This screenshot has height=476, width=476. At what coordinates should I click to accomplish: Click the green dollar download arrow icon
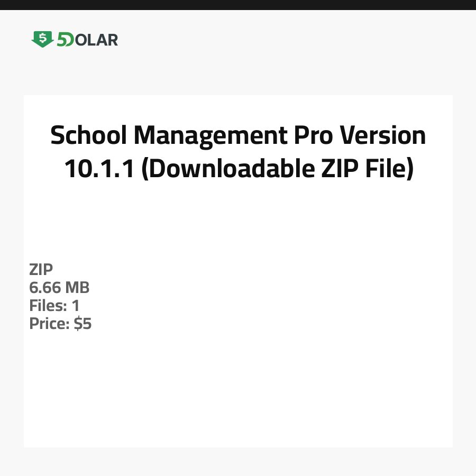[42, 39]
